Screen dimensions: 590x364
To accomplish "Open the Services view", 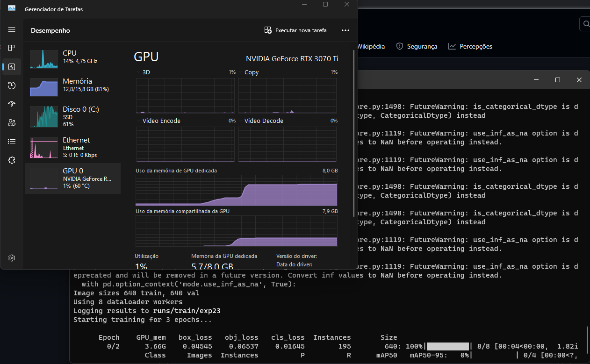I will [12, 160].
